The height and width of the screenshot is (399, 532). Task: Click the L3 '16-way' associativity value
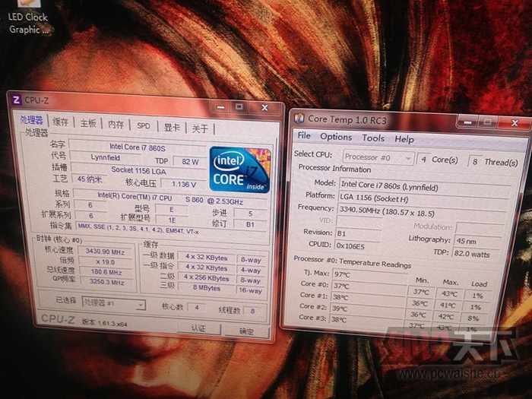(250, 290)
